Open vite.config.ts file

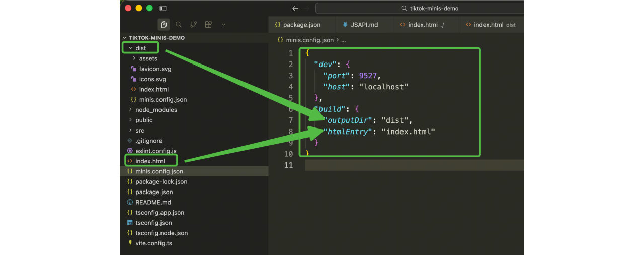153,243
